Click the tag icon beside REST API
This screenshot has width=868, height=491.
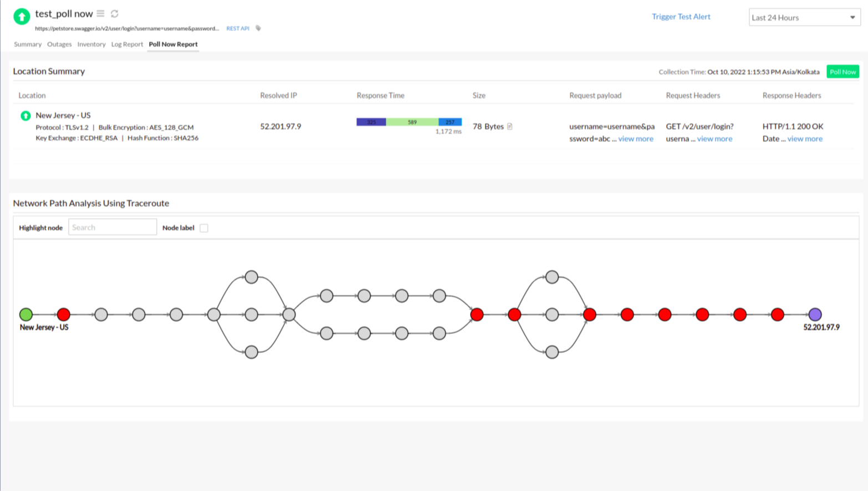(258, 28)
